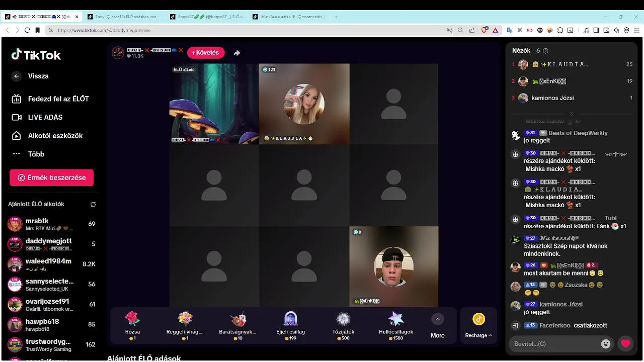Screen dimensions: 644x362
Task: Open the Recharge dropdown
Action: pyautogui.click(x=478, y=326)
